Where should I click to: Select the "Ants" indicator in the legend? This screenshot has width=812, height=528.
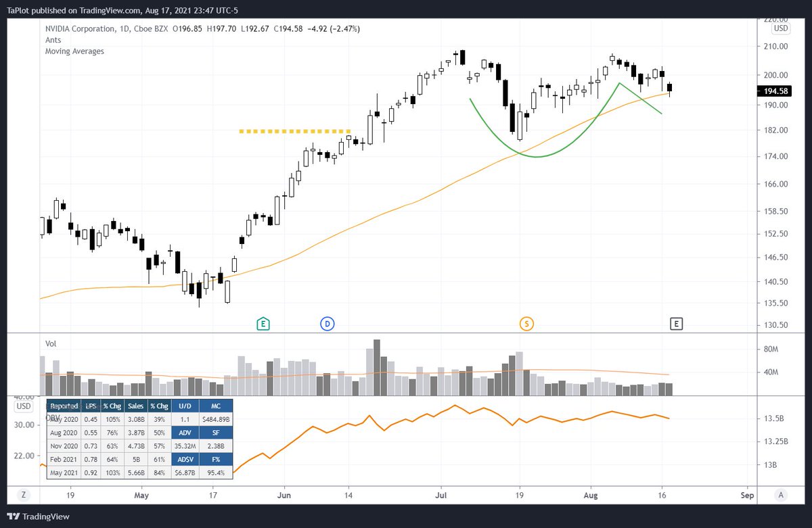[x=52, y=40]
